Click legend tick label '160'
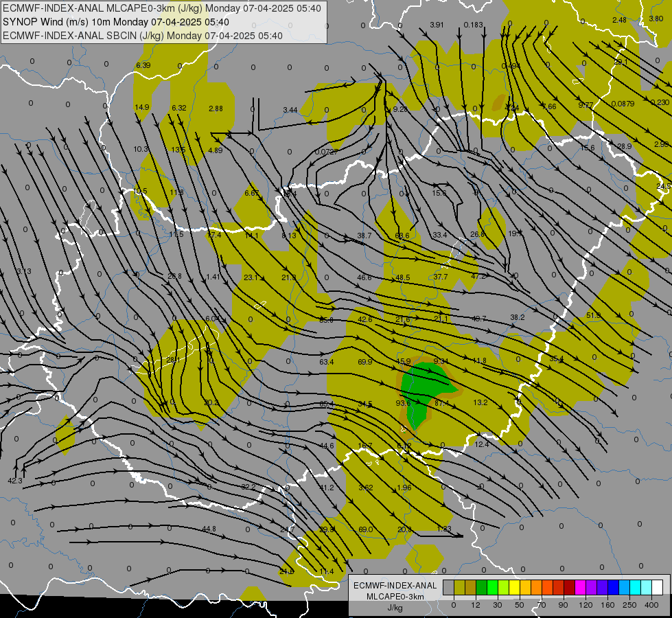The width and height of the screenshot is (672, 618). click(x=607, y=605)
